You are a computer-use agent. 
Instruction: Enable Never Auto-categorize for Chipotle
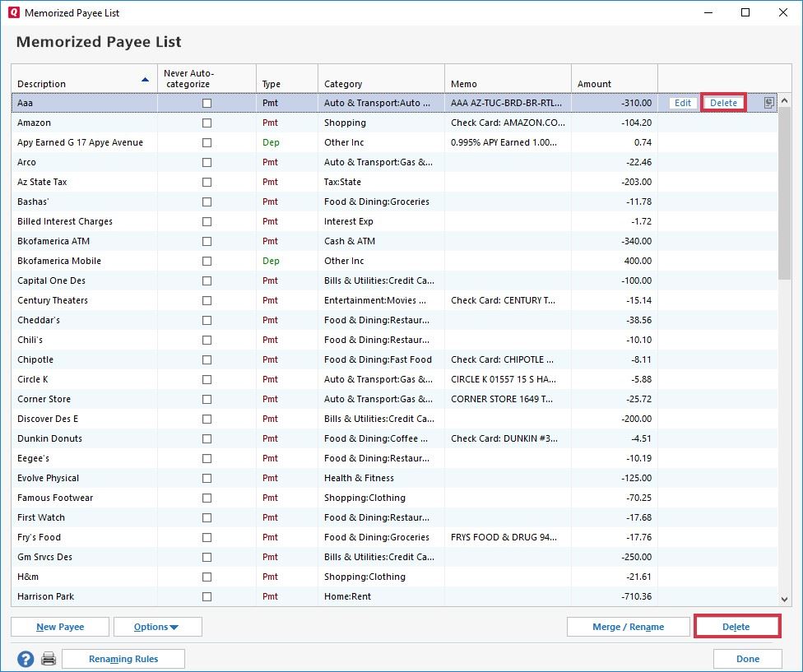pos(207,359)
